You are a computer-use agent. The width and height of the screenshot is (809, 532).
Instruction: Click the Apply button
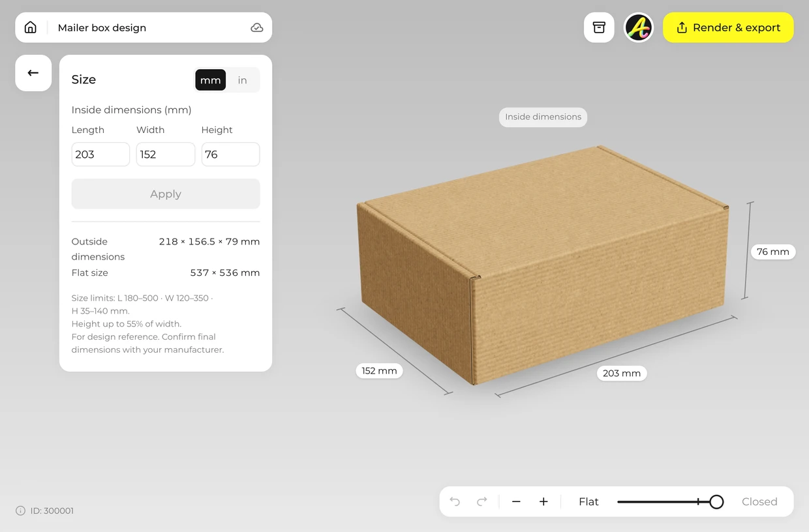pyautogui.click(x=166, y=194)
